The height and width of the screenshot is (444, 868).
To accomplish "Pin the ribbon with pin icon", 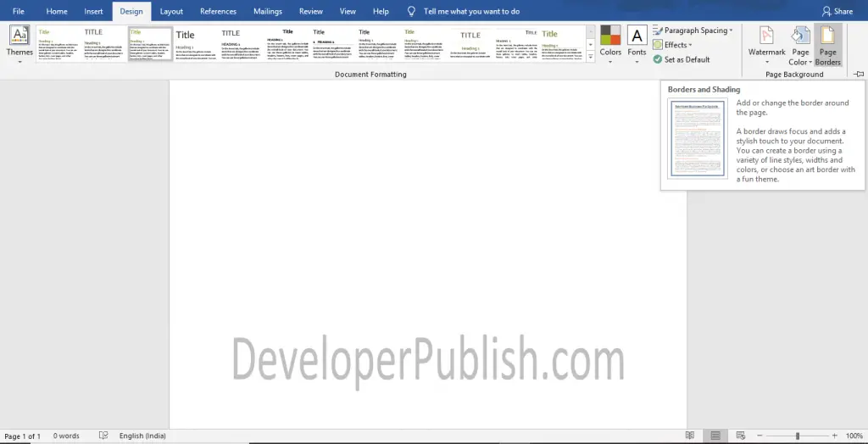I will click(x=858, y=74).
